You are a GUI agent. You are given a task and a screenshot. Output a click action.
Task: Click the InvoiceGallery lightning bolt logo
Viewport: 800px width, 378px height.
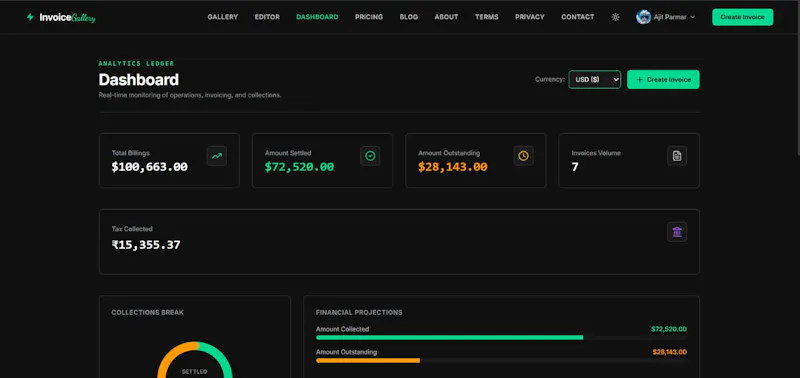click(30, 17)
